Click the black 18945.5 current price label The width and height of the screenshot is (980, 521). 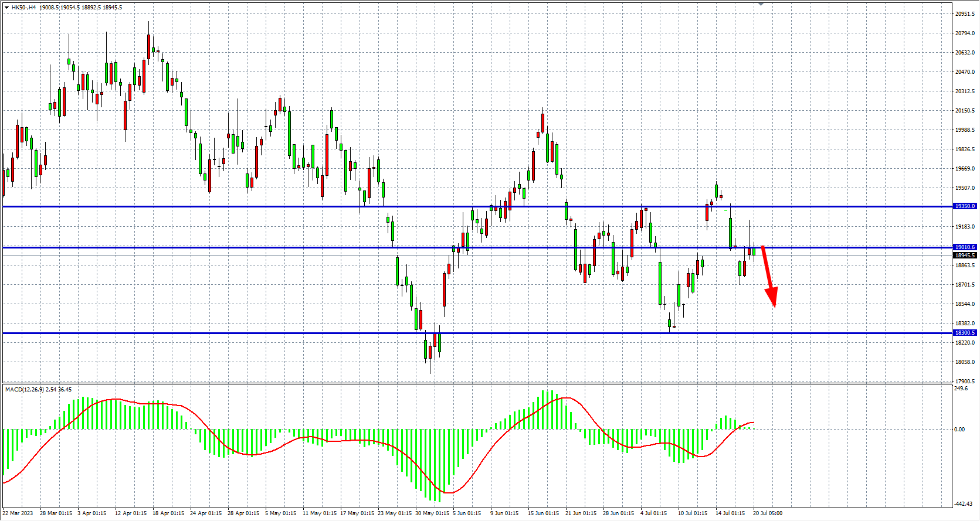point(964,255)
